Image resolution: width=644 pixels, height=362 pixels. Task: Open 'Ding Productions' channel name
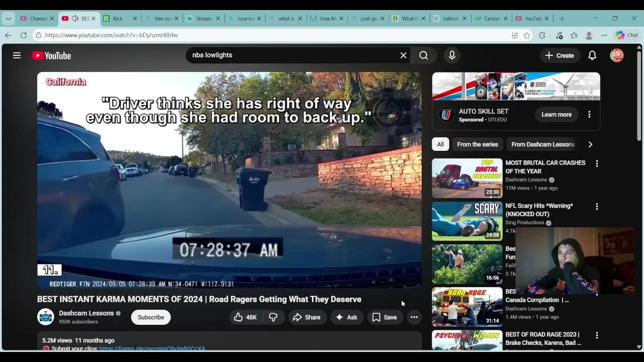(x=525, y=223)
